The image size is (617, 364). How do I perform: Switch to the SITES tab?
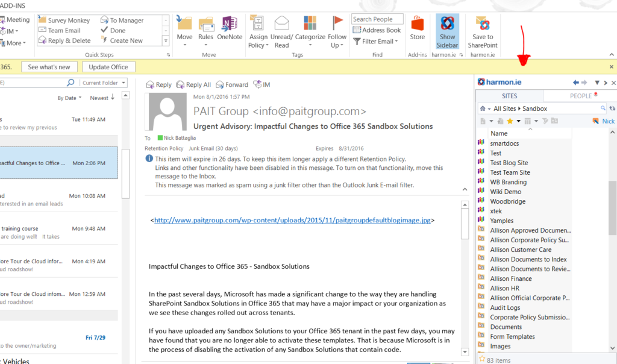[x=509, y=96]
